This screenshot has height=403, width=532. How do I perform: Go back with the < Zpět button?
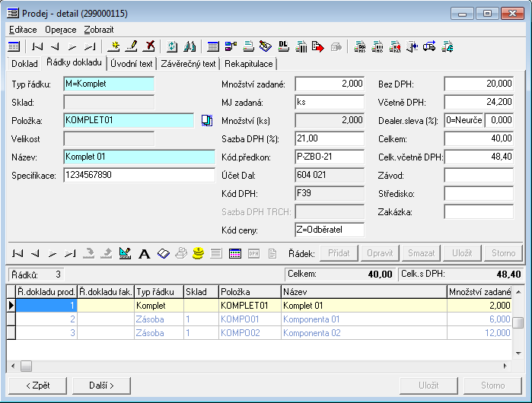tap(37, 386)
